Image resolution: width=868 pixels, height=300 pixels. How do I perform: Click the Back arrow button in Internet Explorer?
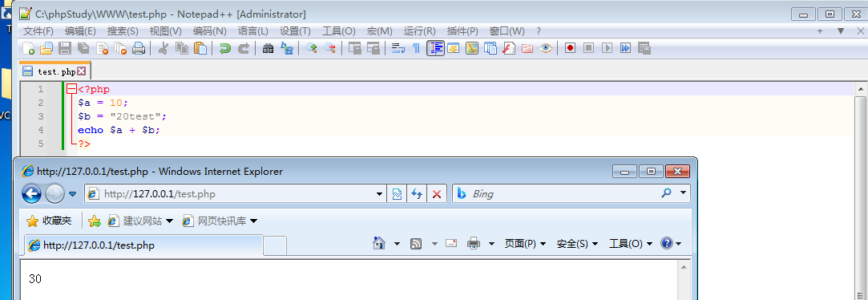(31, 193)
